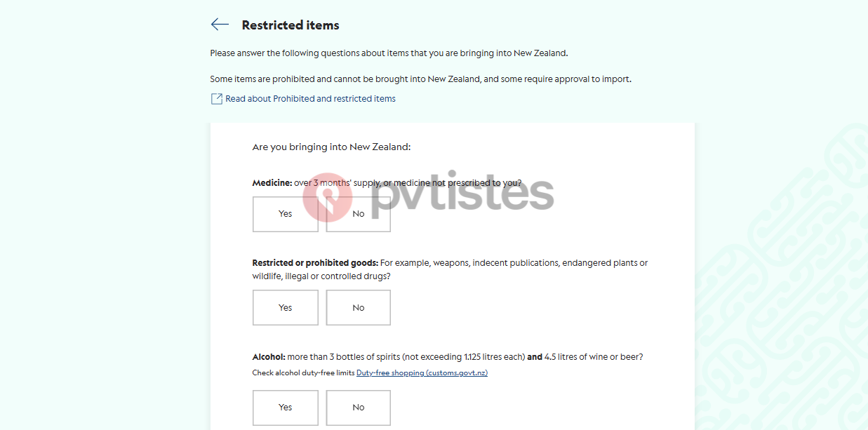This screenshot has height=430, width=868.
Task: Click the bold Restricted or prohibited goods label
Action: (x=315, y=263)
